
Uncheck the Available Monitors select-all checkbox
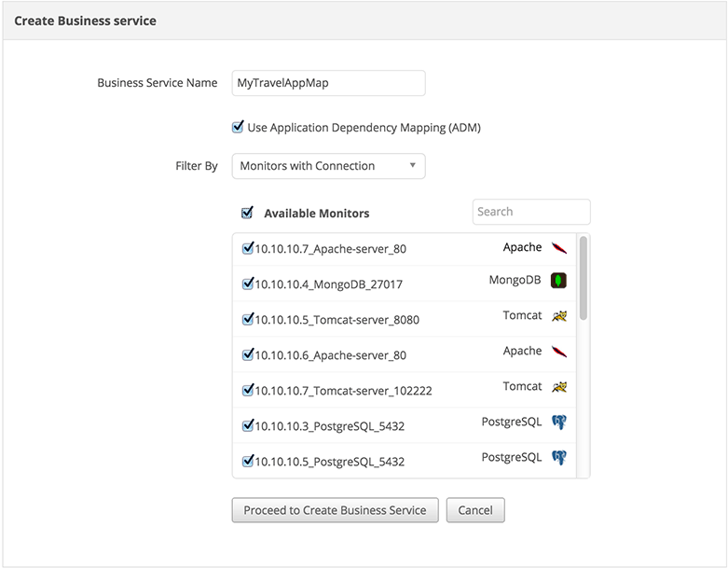[247, 213]
